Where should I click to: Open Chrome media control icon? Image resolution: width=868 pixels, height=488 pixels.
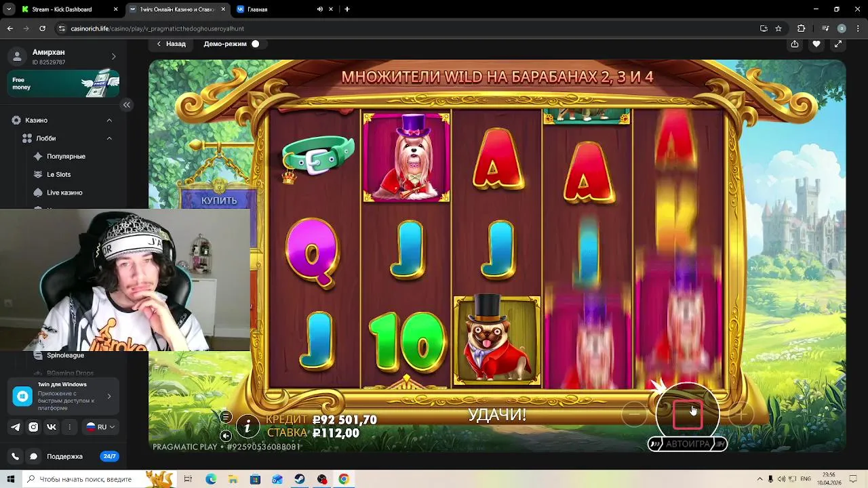pyautogui.click(x=825, y=28)
